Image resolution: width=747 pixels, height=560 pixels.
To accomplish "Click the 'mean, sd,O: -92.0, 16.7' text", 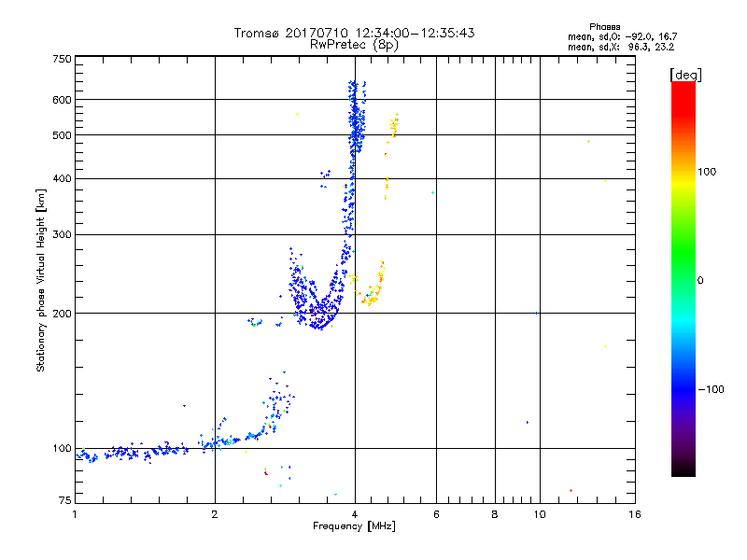I will (x=622, y=36).
